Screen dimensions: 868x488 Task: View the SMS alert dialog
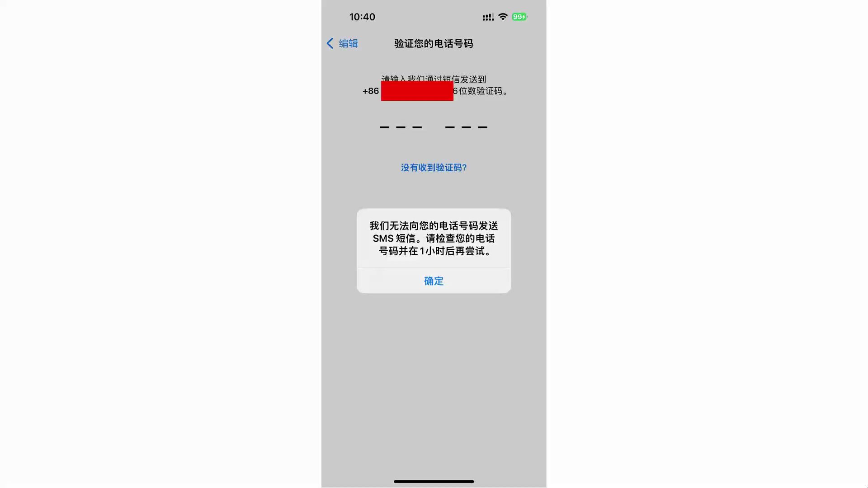434,251
